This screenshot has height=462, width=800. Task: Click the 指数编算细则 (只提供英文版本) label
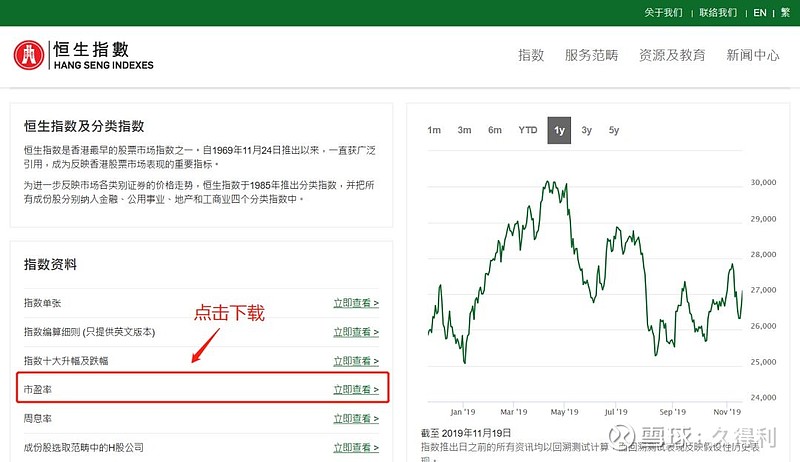(x=89, y=332)
